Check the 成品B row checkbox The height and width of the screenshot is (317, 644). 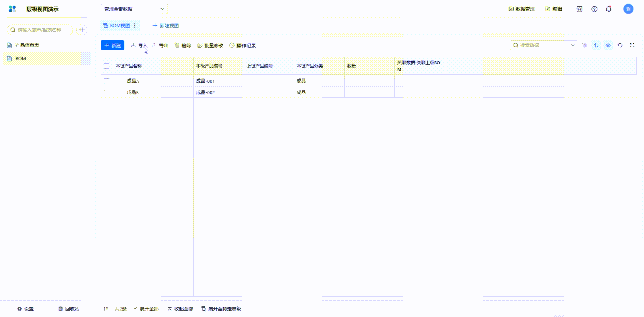click(x=106, y=93)
